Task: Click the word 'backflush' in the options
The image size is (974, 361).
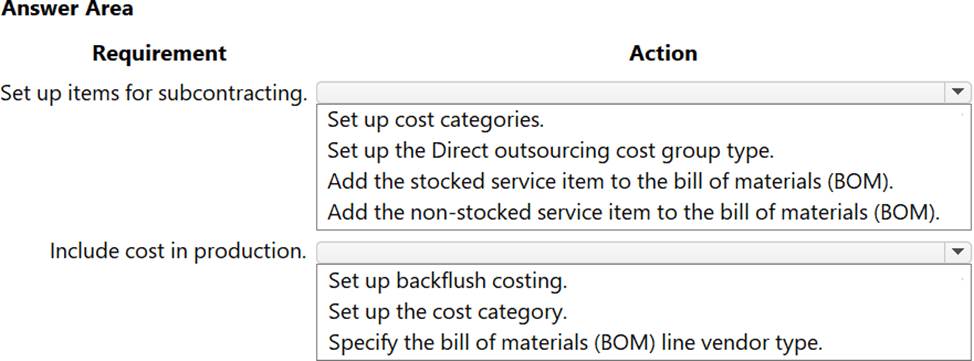Action: (442, 281)
